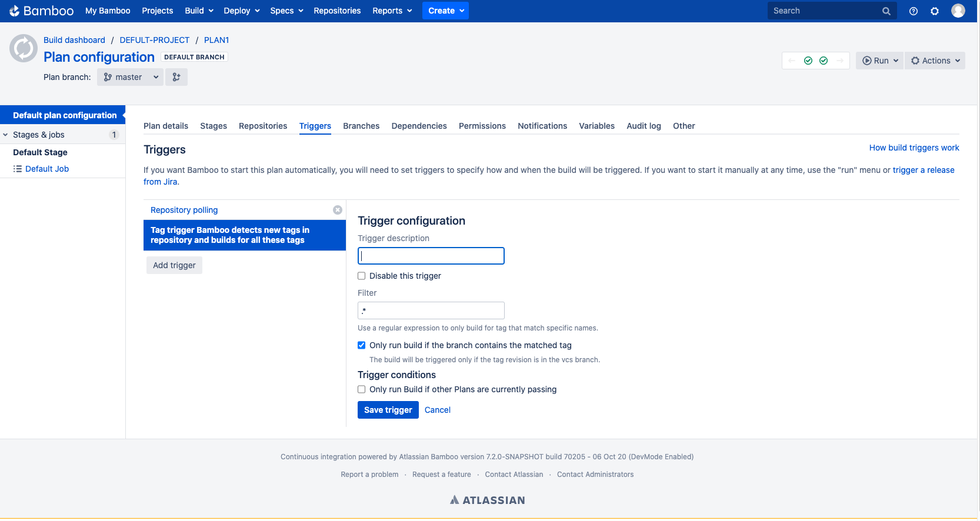
Task: Switch to the Notifications tab
Action: pyautogui.click(x=542, y=126)
